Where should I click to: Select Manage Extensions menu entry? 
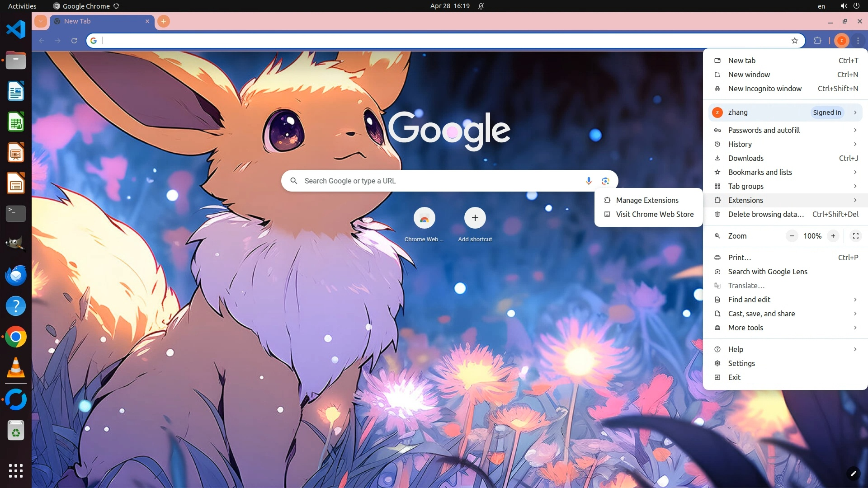coord(647,200)
